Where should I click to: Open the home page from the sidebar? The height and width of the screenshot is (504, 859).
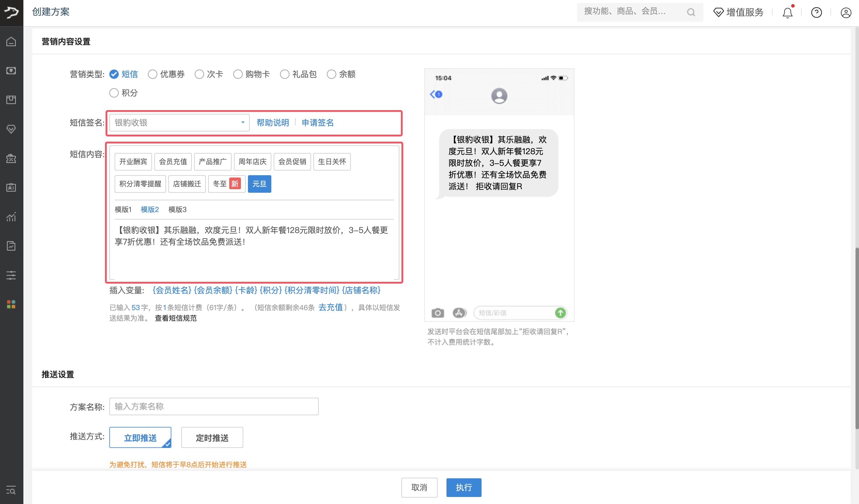[11, 41]
